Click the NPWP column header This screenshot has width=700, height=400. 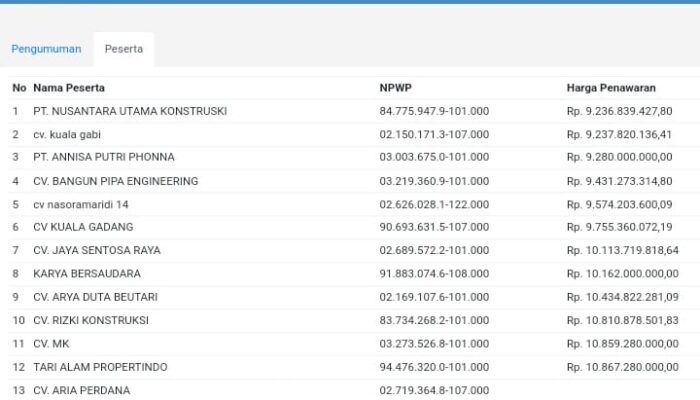(396, 88)
